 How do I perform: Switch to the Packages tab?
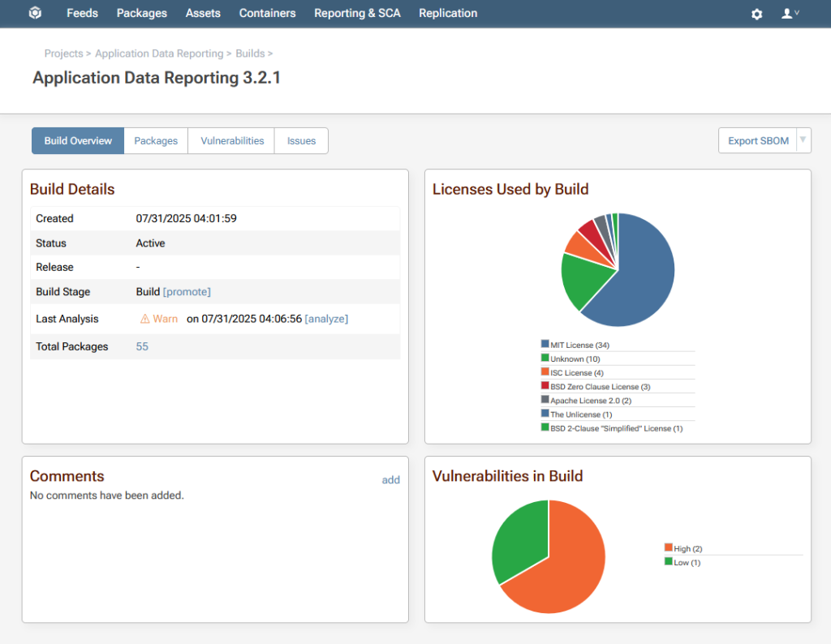[x=156, y=140]
